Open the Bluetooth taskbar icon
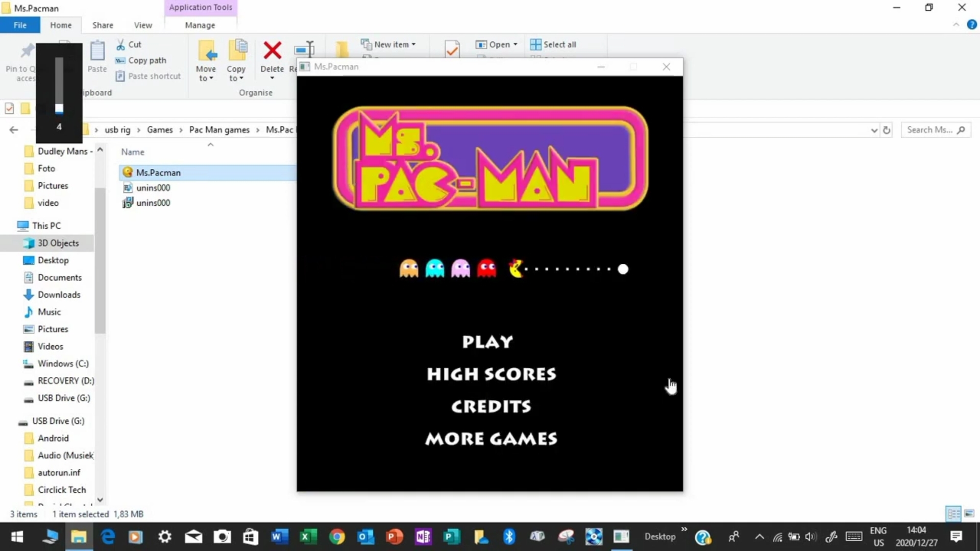980x551 pixels. (508, 537)
